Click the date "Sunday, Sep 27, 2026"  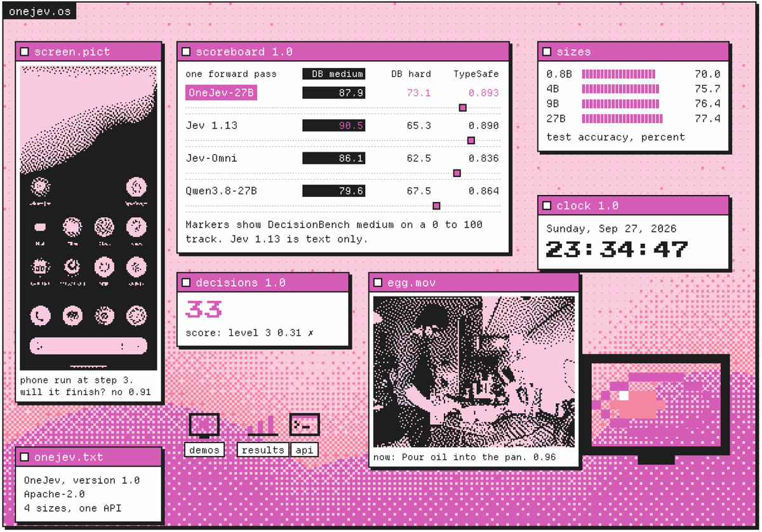612,229
